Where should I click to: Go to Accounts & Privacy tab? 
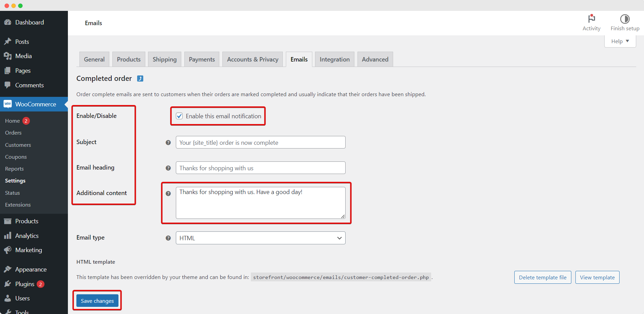click(253, 59)
